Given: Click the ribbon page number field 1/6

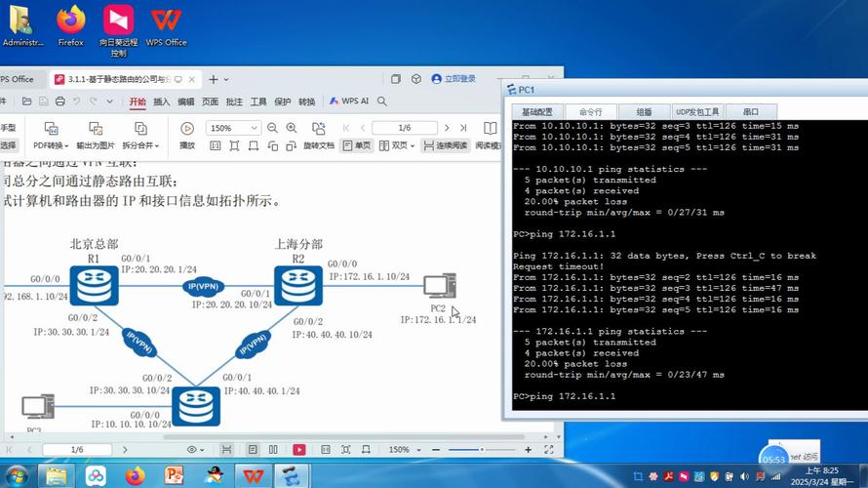Looking at the screenshot, I should (x=405, y=128).
